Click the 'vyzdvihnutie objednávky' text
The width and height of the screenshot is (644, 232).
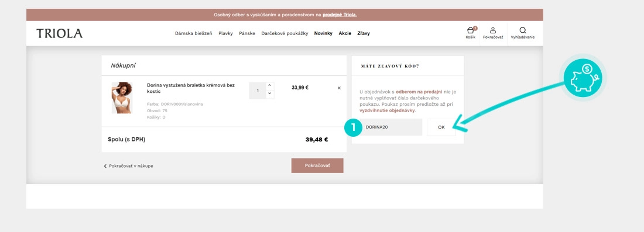coord(388,110)
